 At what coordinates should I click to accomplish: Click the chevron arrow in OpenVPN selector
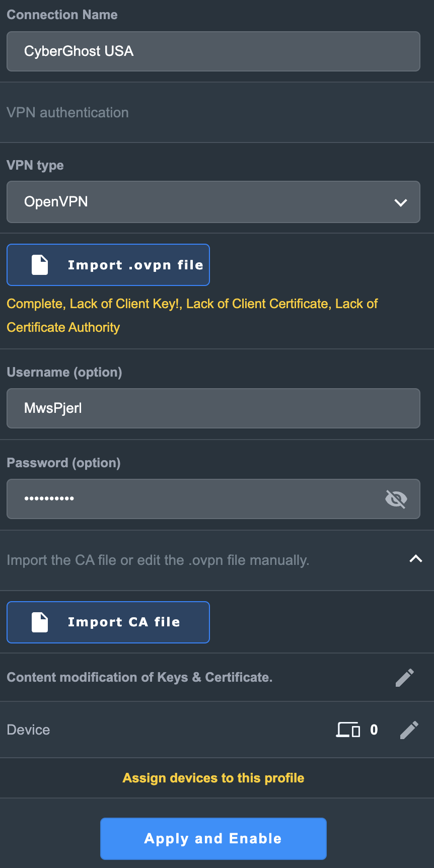[x=401, y=203]
